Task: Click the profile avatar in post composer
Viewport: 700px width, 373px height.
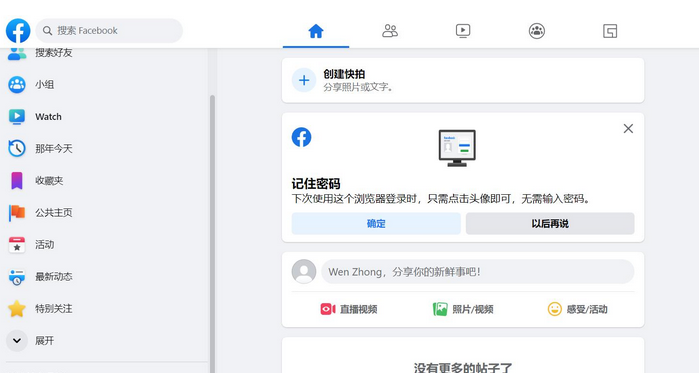Action: pyautogui.click(x=304, y=272)
